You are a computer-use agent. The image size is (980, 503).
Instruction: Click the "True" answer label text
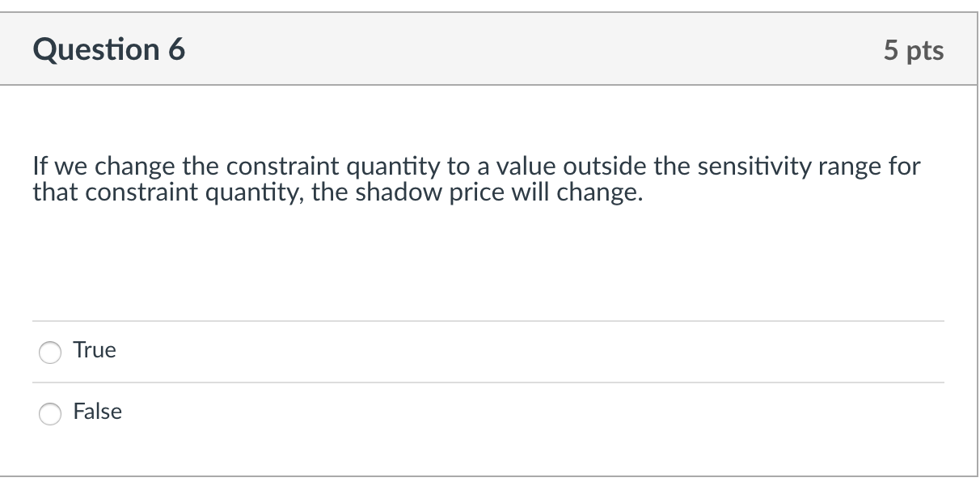(95, 350)
